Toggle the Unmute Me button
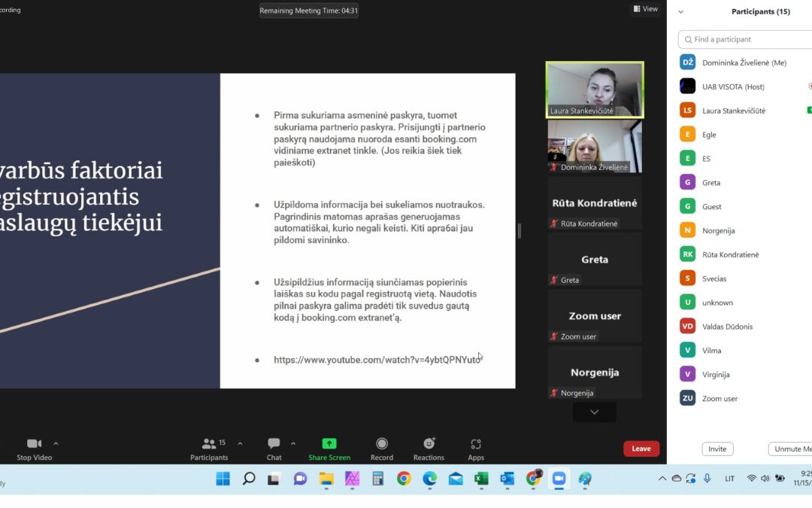The image size is (812, 508). click(x=791, y=449)
